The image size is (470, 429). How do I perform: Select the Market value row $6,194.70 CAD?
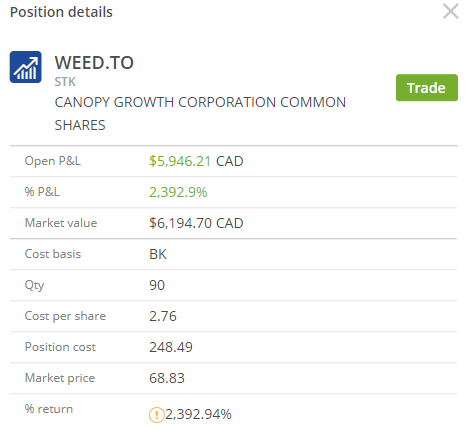point(233,223)
